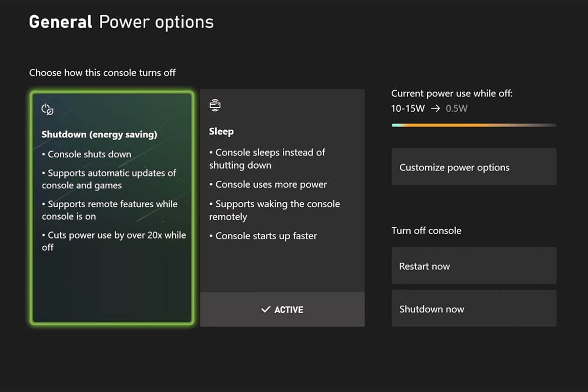
Task: Click the Shutdown energy saving leaf icon
Action: (48, 109)
